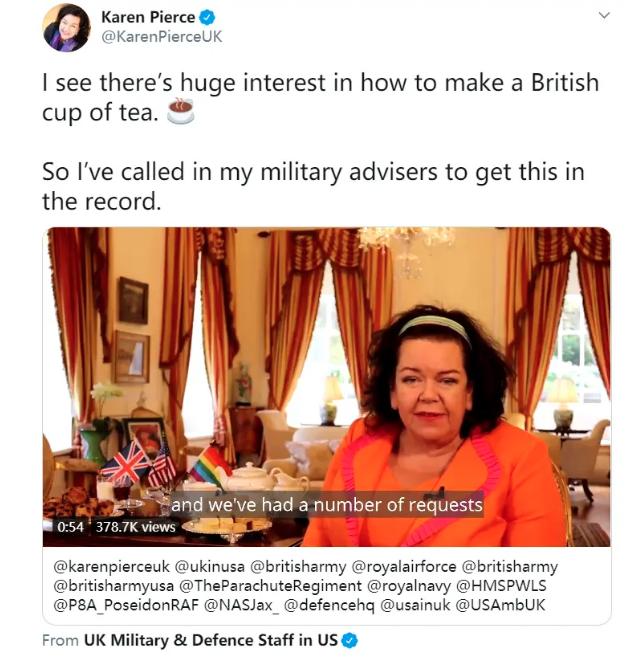628x659 pixels.
Task: Open the @TheParachuteRegiment mention
Action: tap(270, 585)
